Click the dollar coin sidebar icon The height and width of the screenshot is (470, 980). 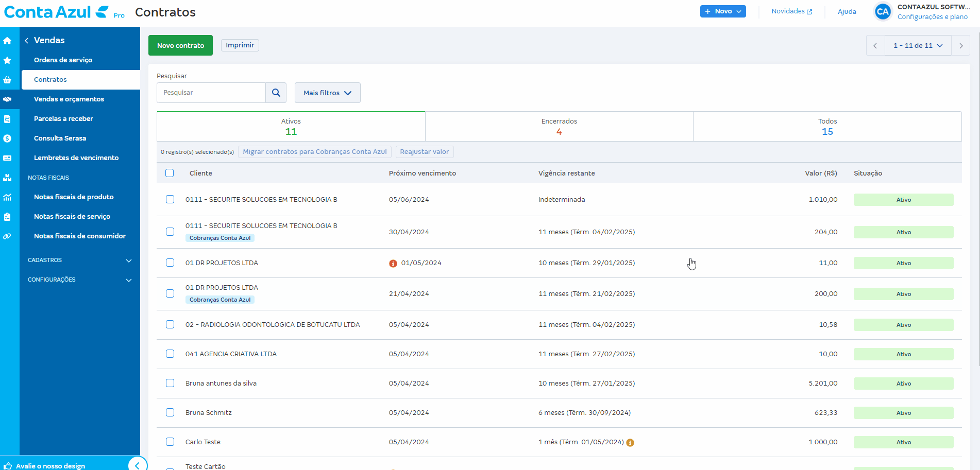[x=7, y=138]
